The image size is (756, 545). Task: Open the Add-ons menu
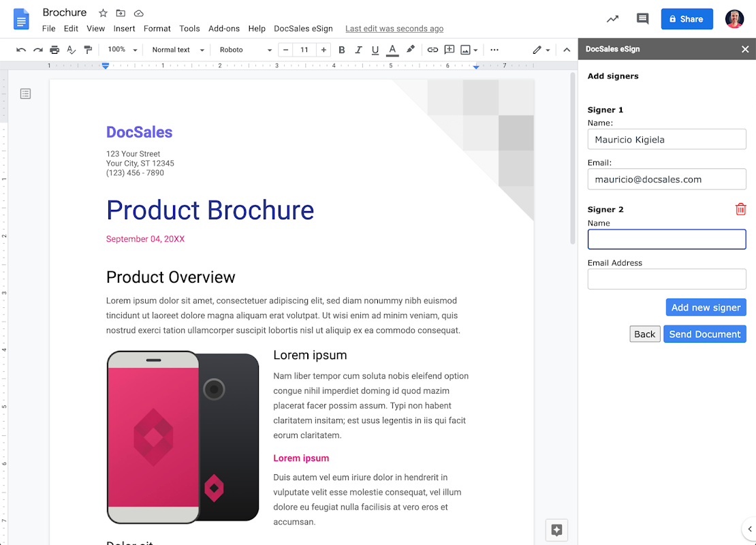(223, 29)
